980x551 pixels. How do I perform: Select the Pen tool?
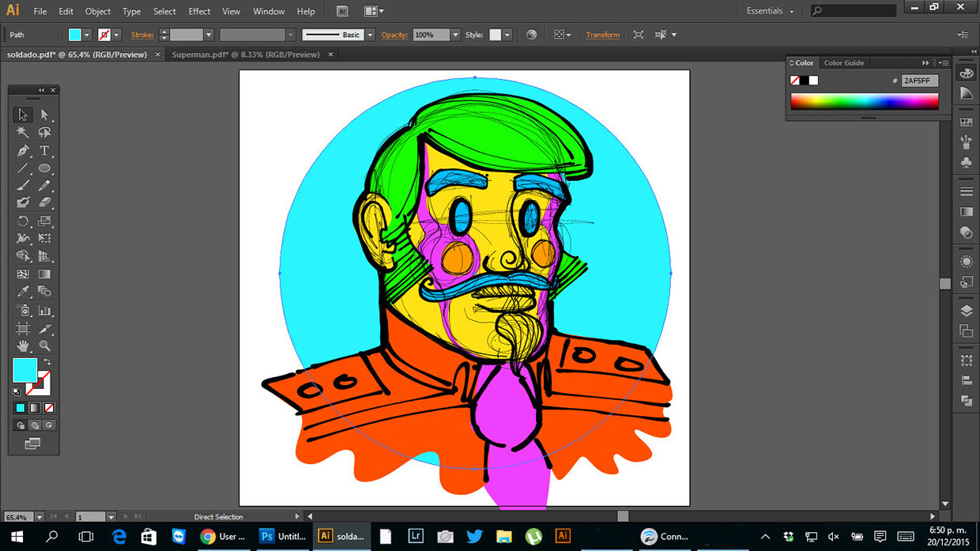tap(23, 150)
